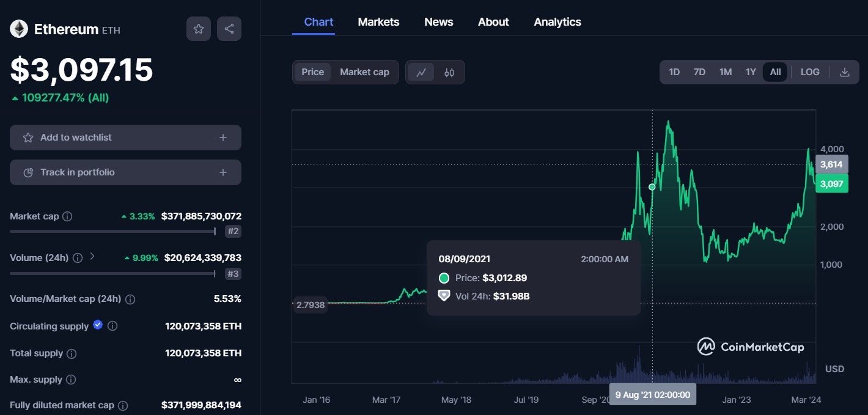Viewport: 868px width, 415px height.
Task: Open Volume/Market cap info icon
Action: [x=130, y=299]
